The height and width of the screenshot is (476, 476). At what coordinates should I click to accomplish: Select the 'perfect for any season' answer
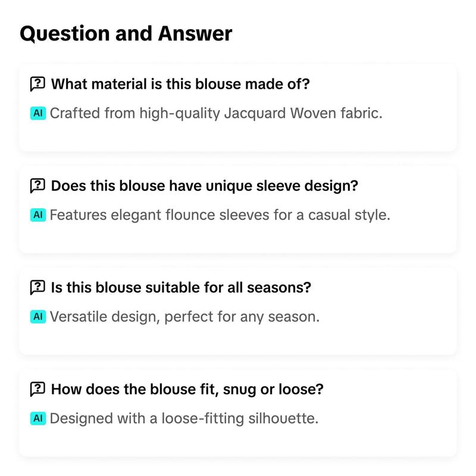(184, 317)
